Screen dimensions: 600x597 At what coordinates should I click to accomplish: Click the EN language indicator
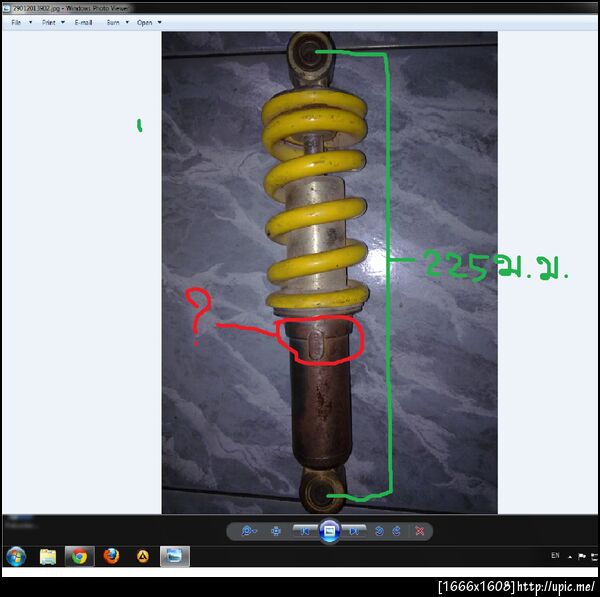[555, 555]
